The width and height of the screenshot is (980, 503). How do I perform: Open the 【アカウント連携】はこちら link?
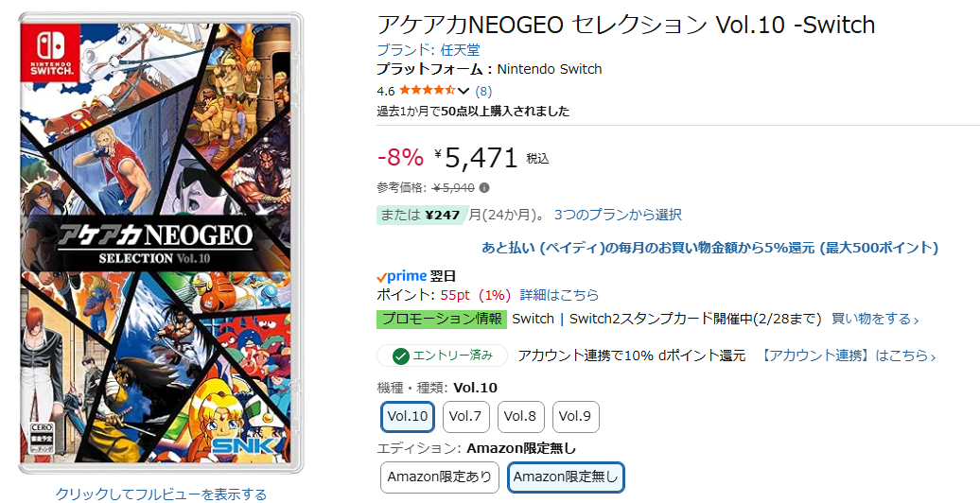pyautogui.click(x=849, y=356)
